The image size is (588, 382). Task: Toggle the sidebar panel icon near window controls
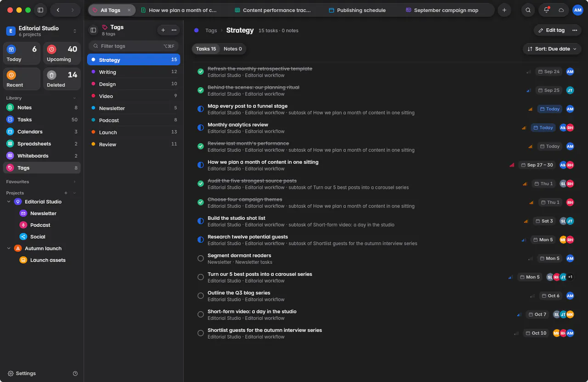[x=40, y=10]
